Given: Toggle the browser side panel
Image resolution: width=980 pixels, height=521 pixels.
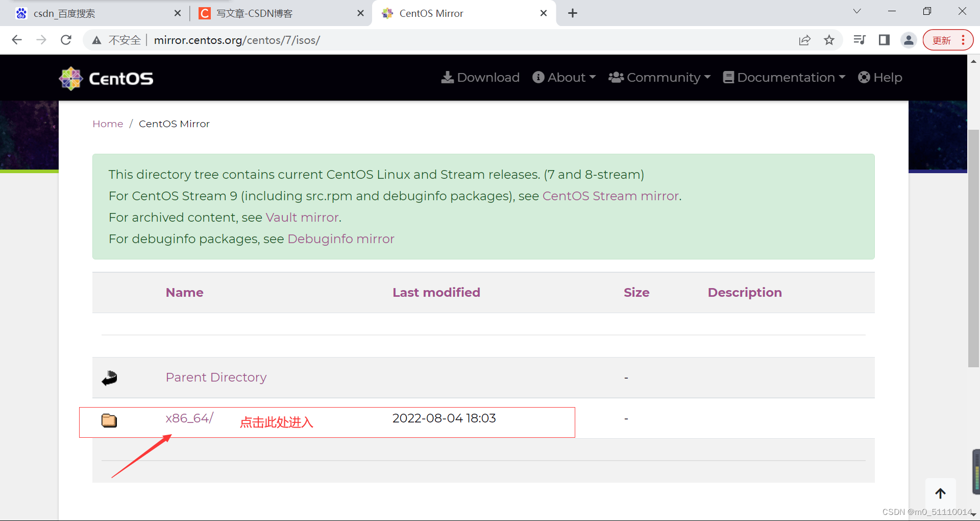Looking at the screenshot, I should (884, 40).
